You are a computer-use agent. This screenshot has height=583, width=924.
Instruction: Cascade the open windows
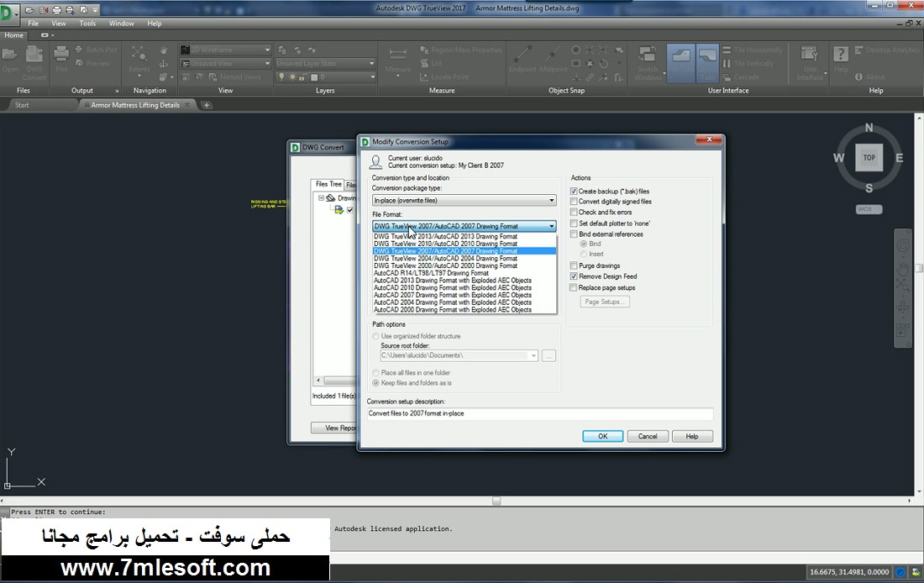tap(741, 77)
